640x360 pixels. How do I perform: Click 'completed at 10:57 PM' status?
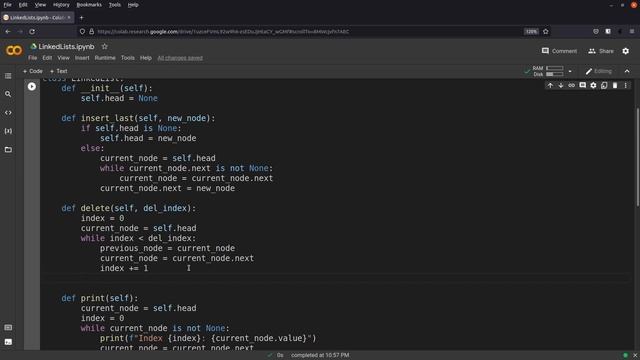tap(320, 355)
